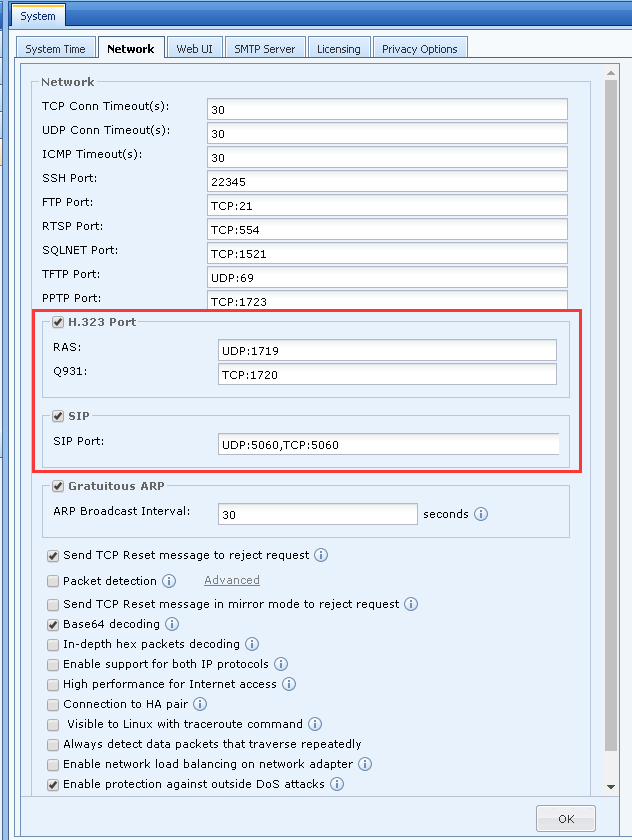Viewport: 632px width, 840px height.
Task: Click the TFTP Port field
Action: click(x=387, y=278)
